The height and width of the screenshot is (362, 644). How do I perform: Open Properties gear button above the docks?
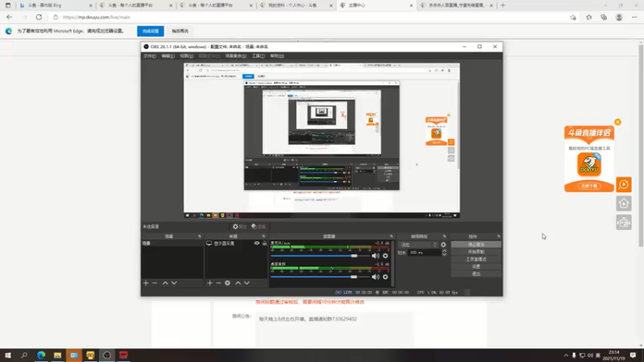point(239,227)
